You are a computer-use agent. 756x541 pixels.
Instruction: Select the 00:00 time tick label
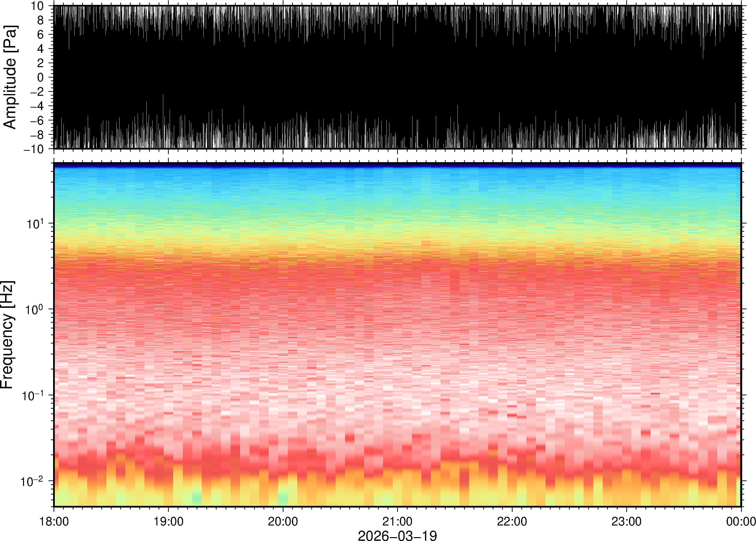(x=741, y=521)
